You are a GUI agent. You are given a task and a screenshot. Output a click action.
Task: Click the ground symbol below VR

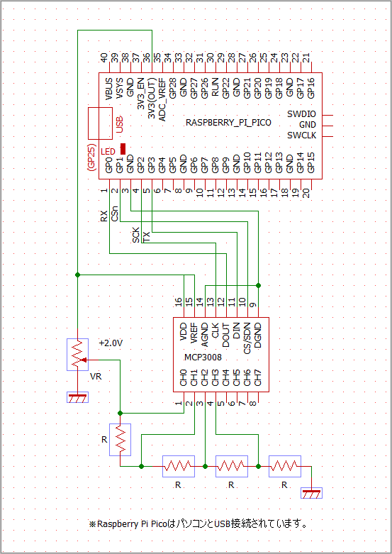[x=78, y=397]
